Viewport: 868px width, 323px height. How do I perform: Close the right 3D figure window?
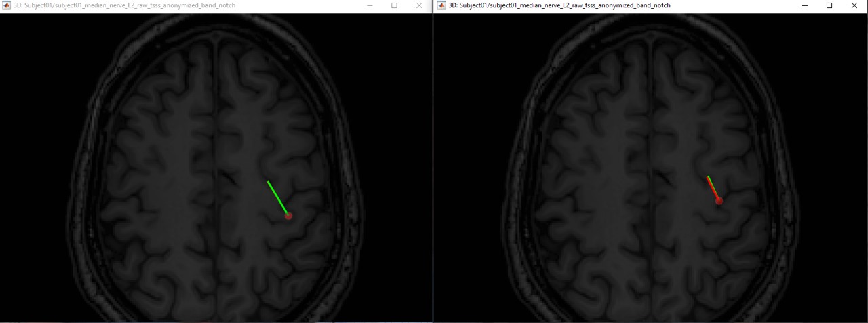pos(854,5)
